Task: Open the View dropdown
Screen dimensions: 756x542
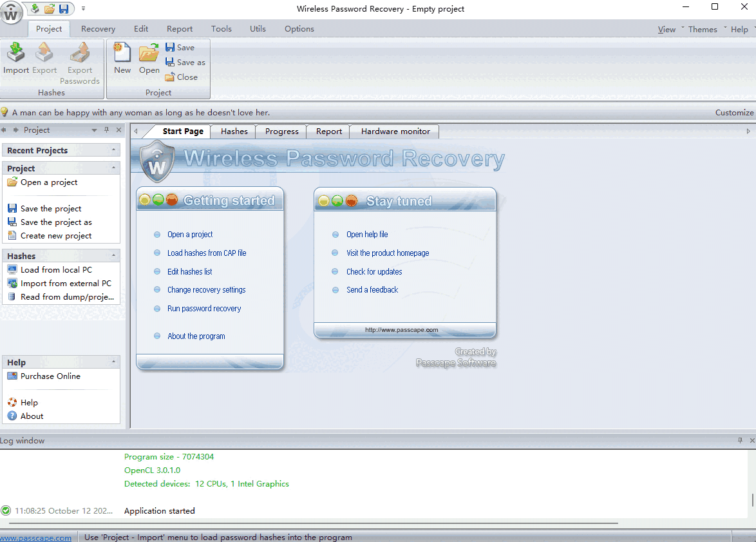Action: [x=667, y=29]
